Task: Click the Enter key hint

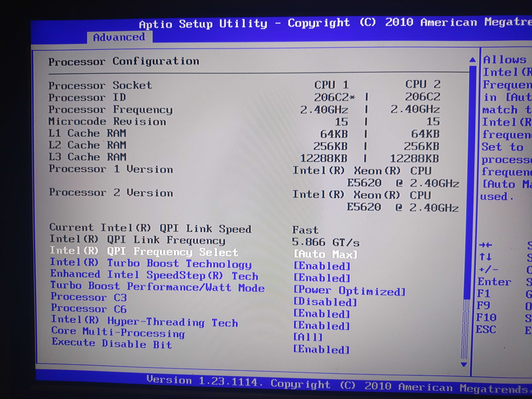Action: click(494, 282)
